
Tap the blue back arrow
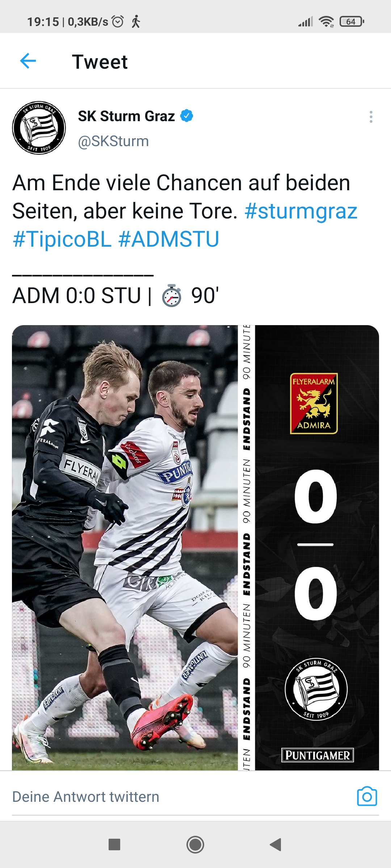click(x=28, y=61)
